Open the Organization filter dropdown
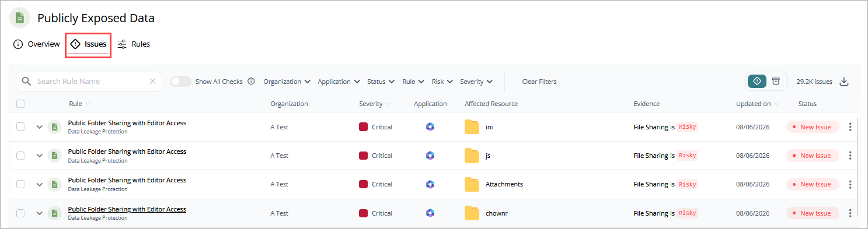 tap(287, 82)
